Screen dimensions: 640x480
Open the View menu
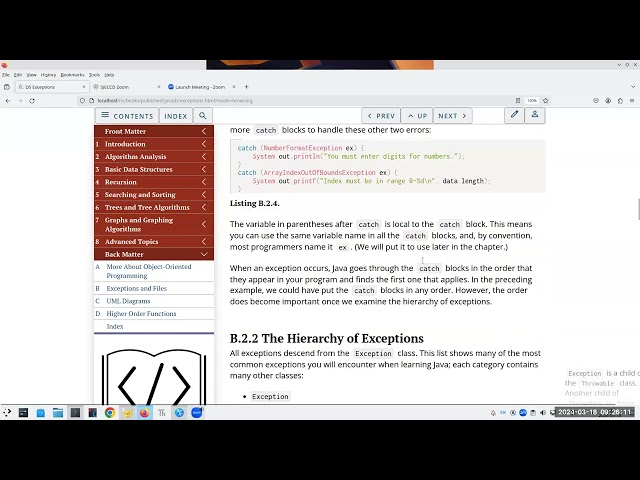tap(31, 75)
